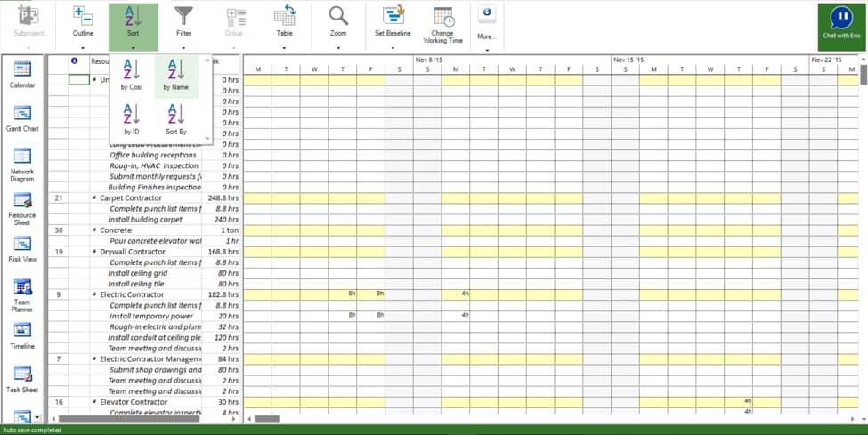Screen dimensions: 868x435
Task: Click the Subproject ribbon icon
Action: coord(28,21)
